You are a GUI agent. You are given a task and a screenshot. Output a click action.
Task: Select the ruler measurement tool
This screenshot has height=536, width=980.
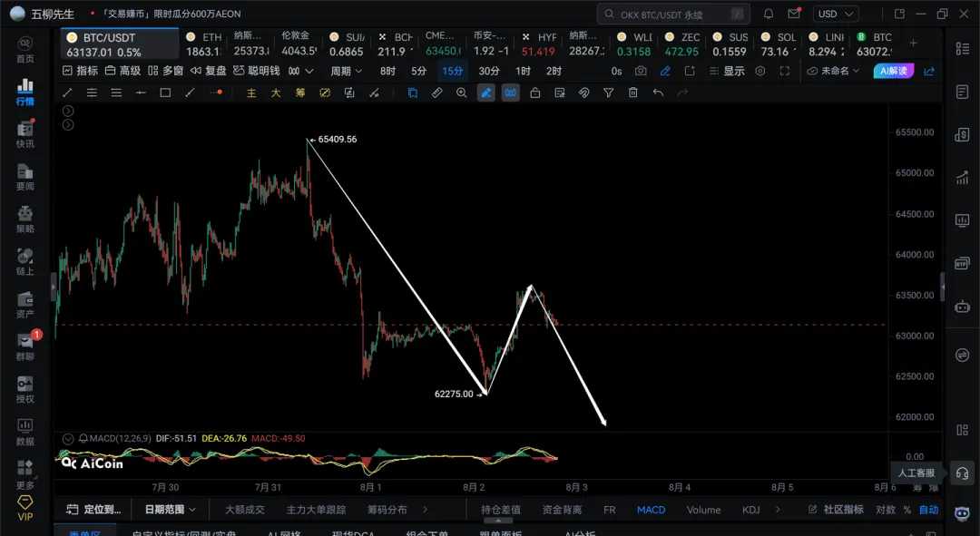436,93
